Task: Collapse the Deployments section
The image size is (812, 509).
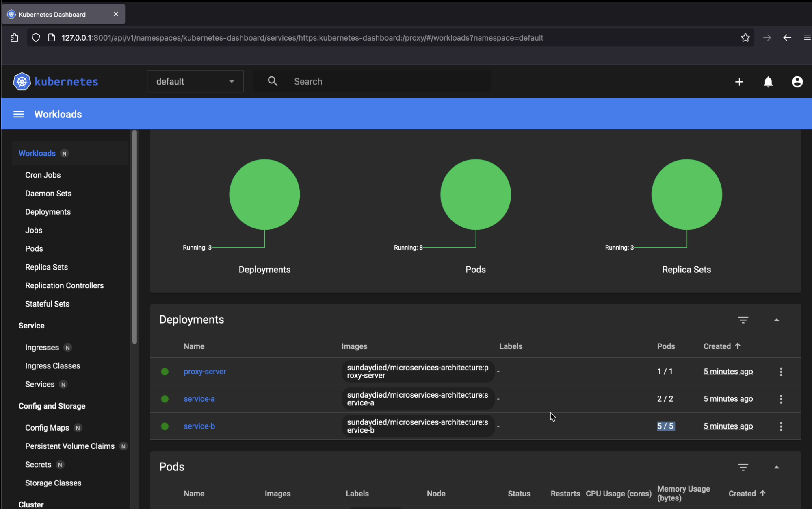Action: click(776, 320)
